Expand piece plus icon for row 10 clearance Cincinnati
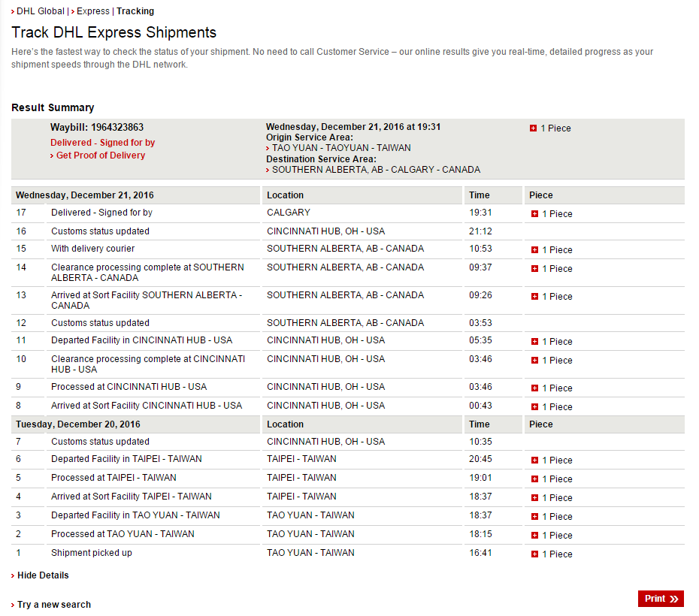Screen dimensions: 699x616 pyautogui.click(x=534, y=361)
